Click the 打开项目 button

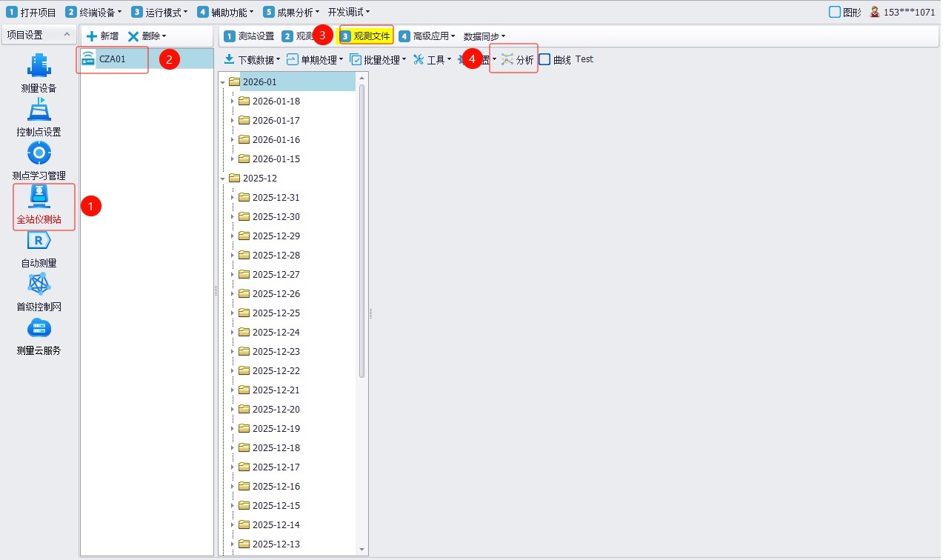pos(32,12)
